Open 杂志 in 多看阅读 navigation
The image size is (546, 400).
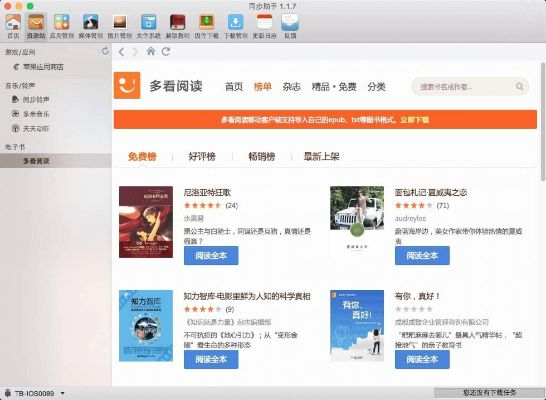(291, 87)
